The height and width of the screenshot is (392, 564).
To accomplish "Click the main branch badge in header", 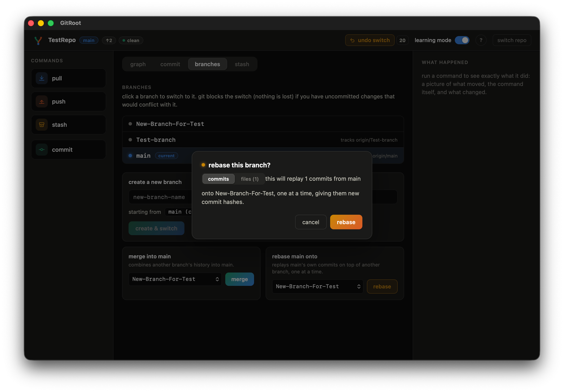I will point(89,41).
